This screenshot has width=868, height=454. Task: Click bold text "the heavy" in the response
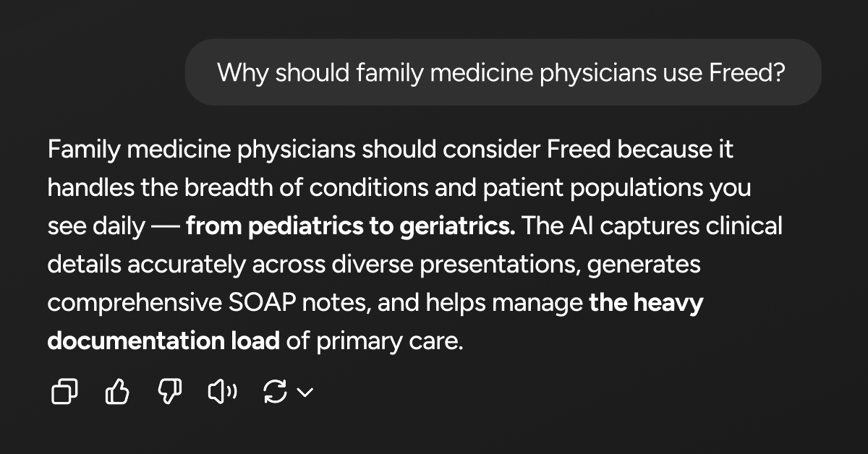click(x=646, y=303)
